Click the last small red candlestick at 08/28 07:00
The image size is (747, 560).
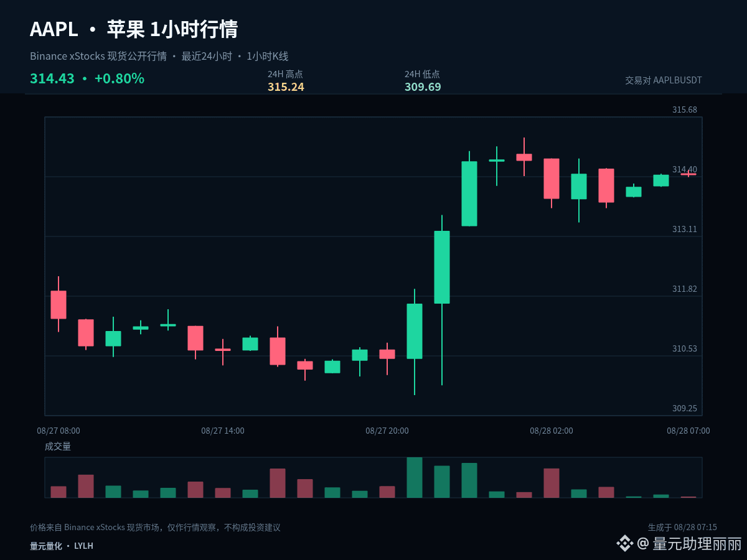688,174
